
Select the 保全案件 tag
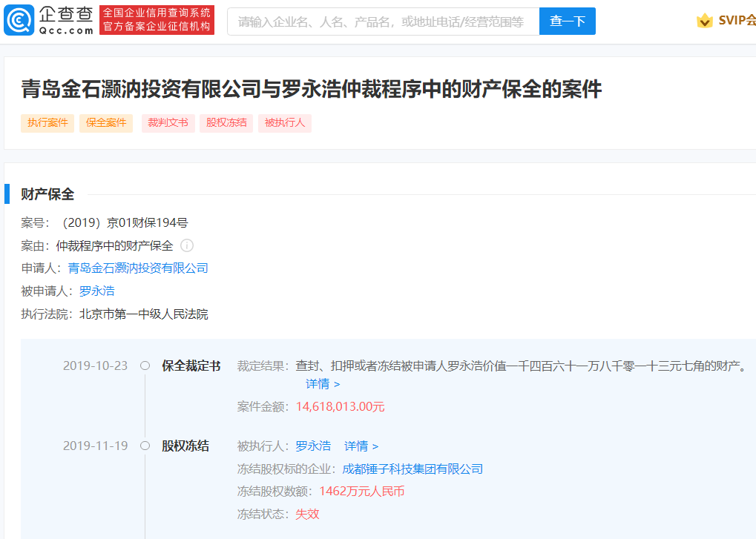(x=105, y=123)
